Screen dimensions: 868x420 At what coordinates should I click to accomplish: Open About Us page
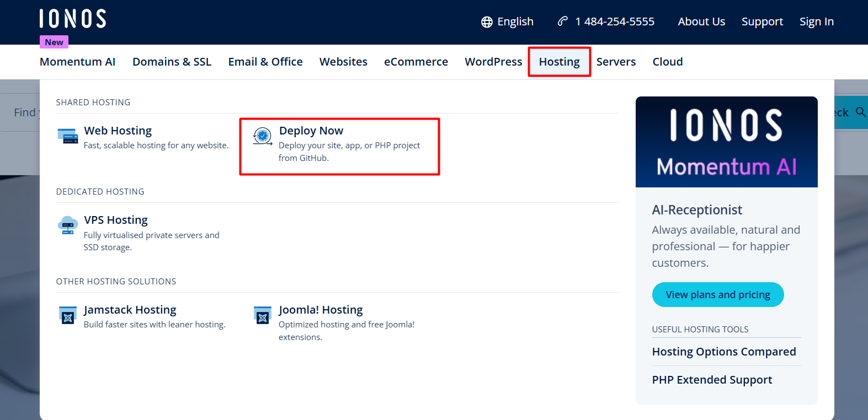[701, 21]
